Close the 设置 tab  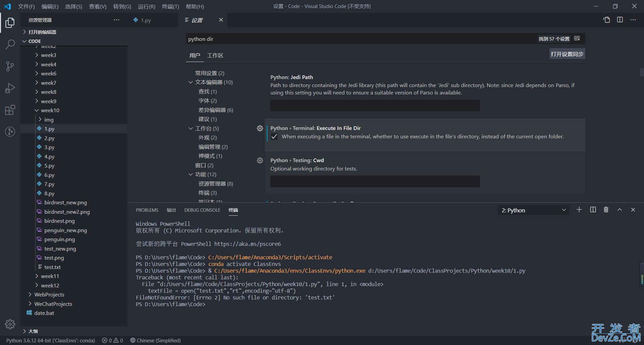221,20
